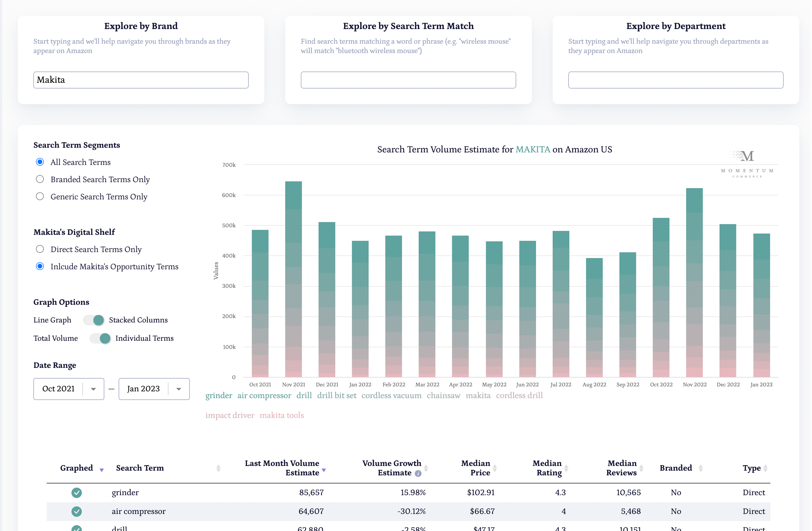Click the impact driver legend label

pyautogui.click(x=230, y=415)
